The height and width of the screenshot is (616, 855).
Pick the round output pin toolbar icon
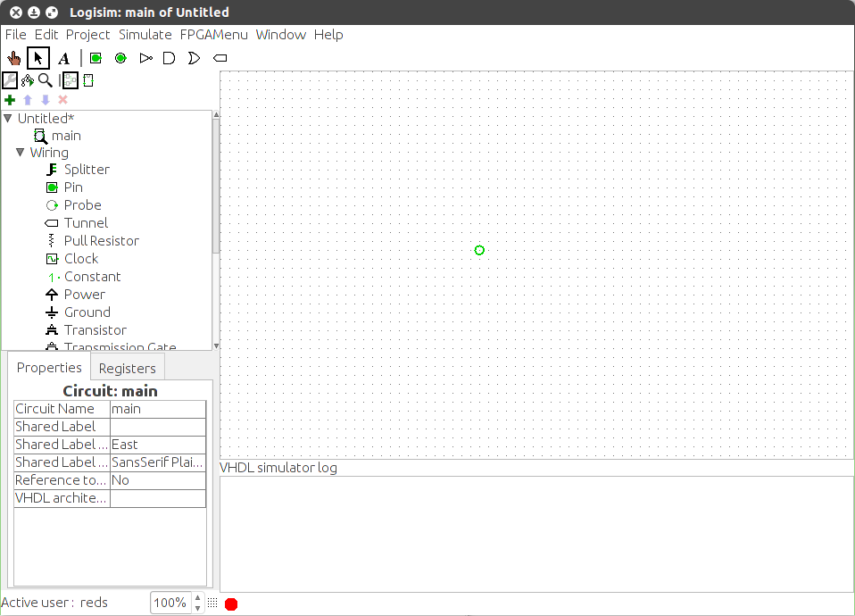(x=121, y=58)
